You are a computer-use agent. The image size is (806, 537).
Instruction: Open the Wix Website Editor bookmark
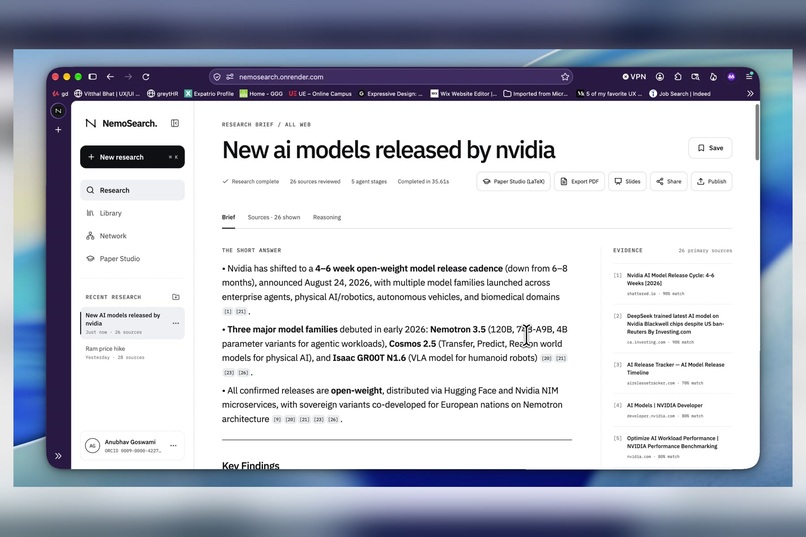tap(464, 94)
